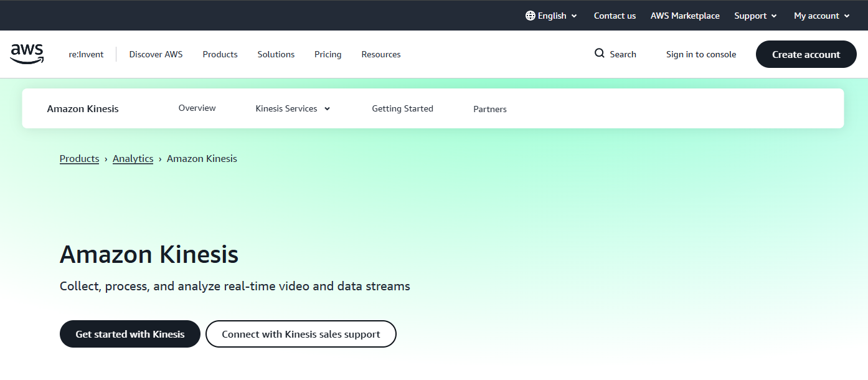Expand the My account dropdown
868x380 pixels.
821,16
